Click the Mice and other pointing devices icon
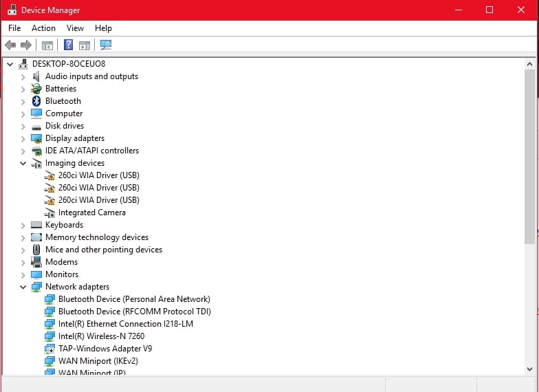 click(x=36, y=250)
